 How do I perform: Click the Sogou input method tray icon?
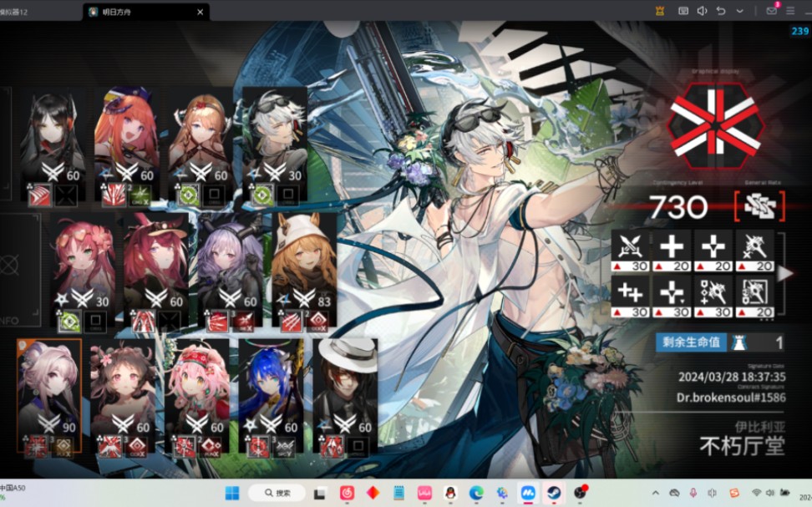pyautogui.click(x=733, y=493)
